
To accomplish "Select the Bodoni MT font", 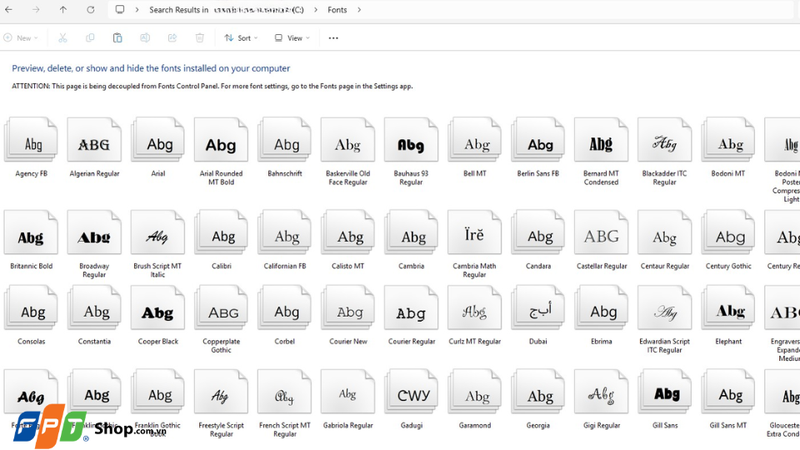I will coord(728,147).
